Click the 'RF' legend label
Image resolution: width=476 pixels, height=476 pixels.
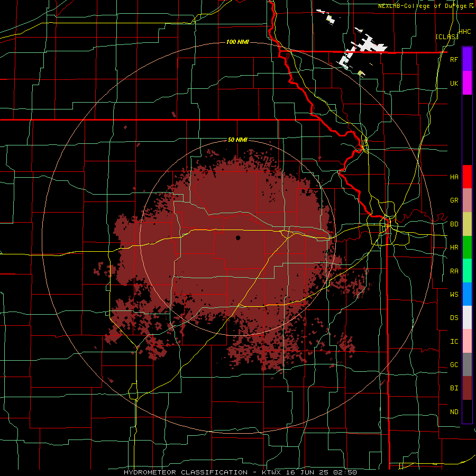[x=454, y=59]
